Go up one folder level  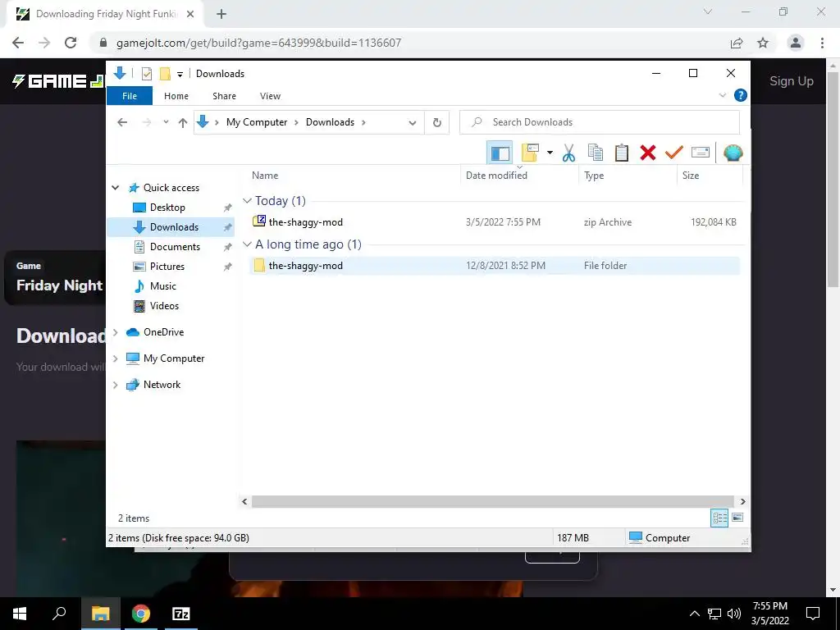pyautogui.click(x=183, y=123)
